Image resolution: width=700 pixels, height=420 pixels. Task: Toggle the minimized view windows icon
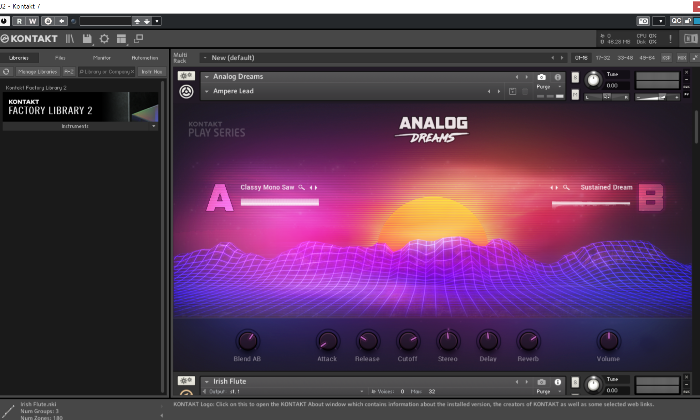(139, 39)
